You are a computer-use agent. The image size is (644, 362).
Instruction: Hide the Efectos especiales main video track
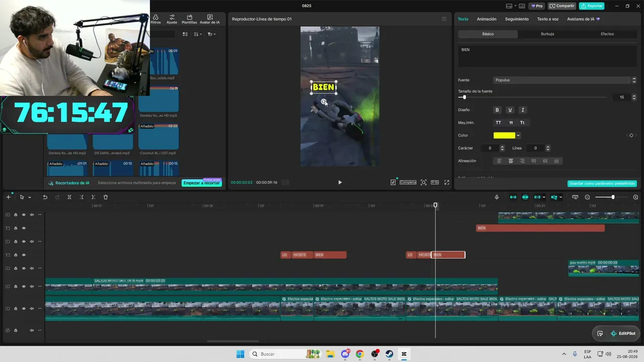[24, 309]
